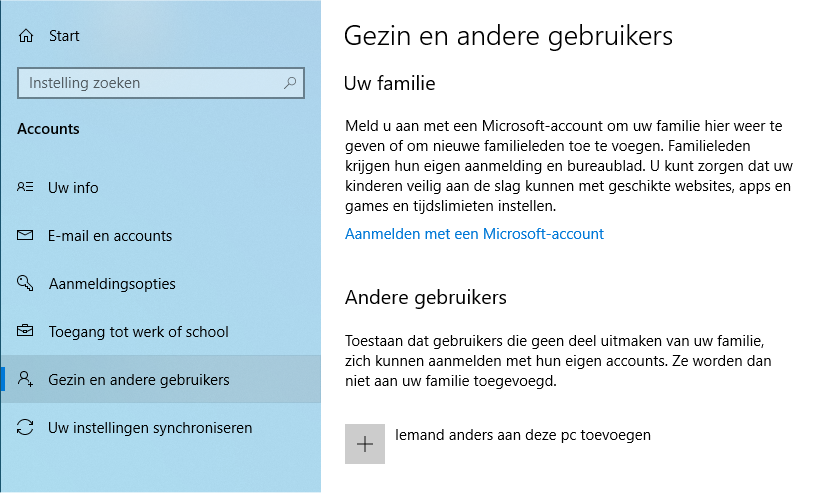Click the key icon for Aanmeldingsopties

25,283
